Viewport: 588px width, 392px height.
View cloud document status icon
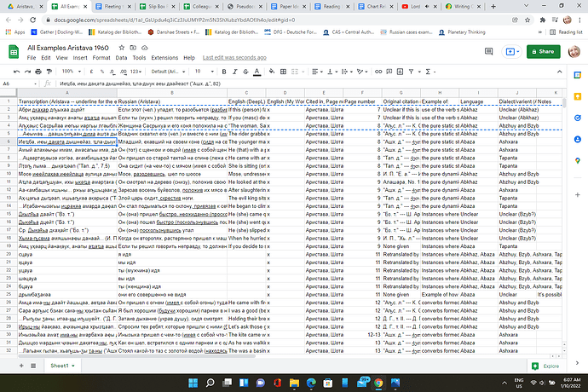[x=145, y=48]
